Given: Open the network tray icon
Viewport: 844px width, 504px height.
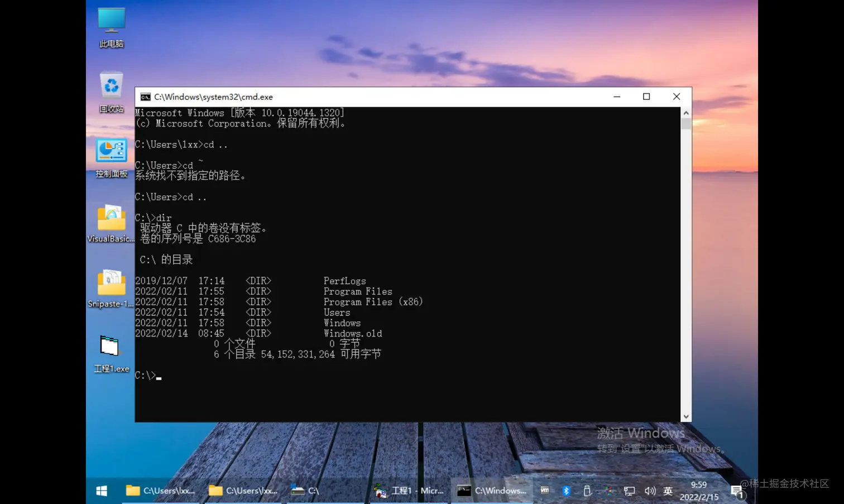Looking at the screenshot, I should click(x=629, y=491).
